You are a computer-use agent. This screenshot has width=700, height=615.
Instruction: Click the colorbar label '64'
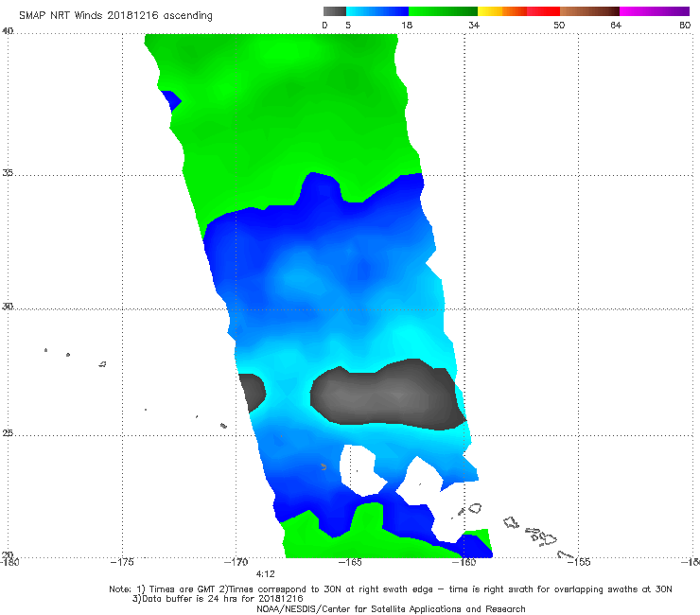(616, 25)
